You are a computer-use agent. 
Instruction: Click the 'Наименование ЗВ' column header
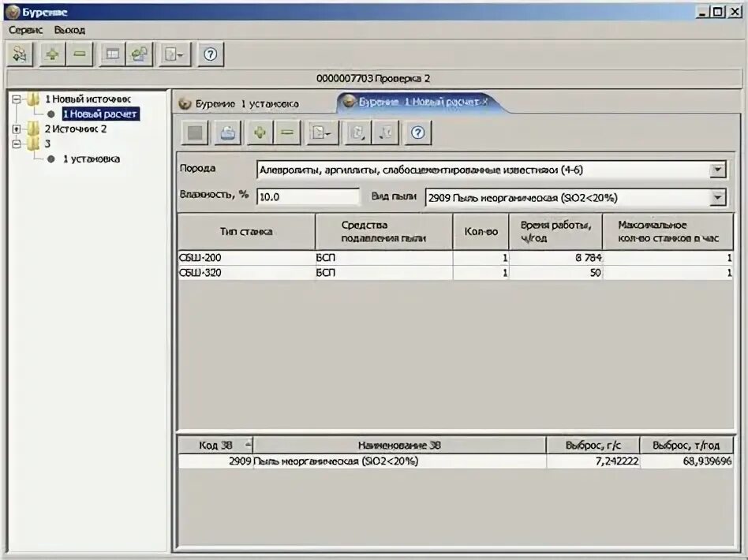399,445
